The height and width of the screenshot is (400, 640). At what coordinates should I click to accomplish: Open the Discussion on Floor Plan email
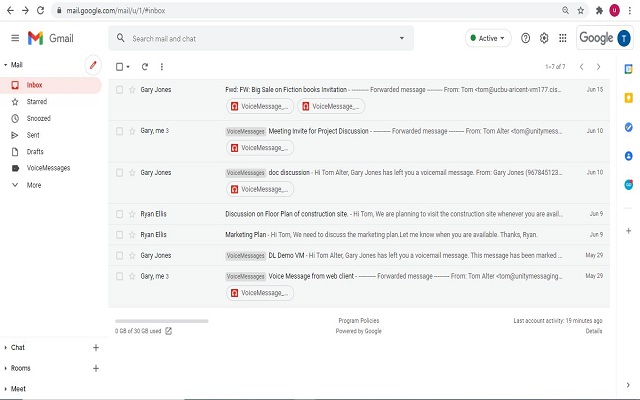[x=359, y=214]
